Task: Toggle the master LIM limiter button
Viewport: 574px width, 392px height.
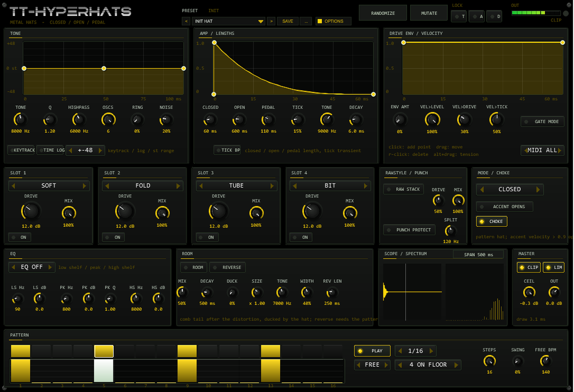Action: click(554, 267)
